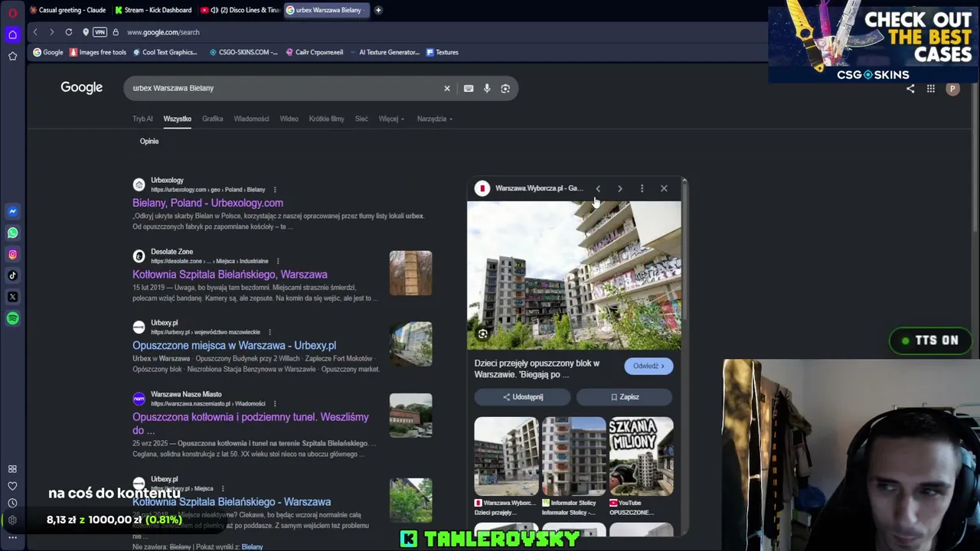Click the Zapisz save button
Screen dimensions: 980x551
coord(624,397)
